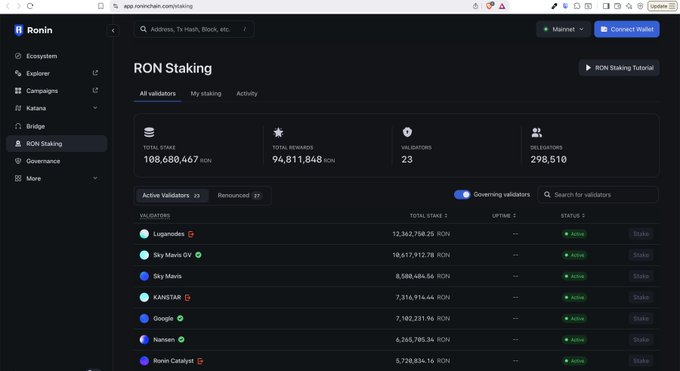The width and height of the screenshot is (680, 371).
Task: Click the Active status badge for Luganodes
Action: (574, 234)
